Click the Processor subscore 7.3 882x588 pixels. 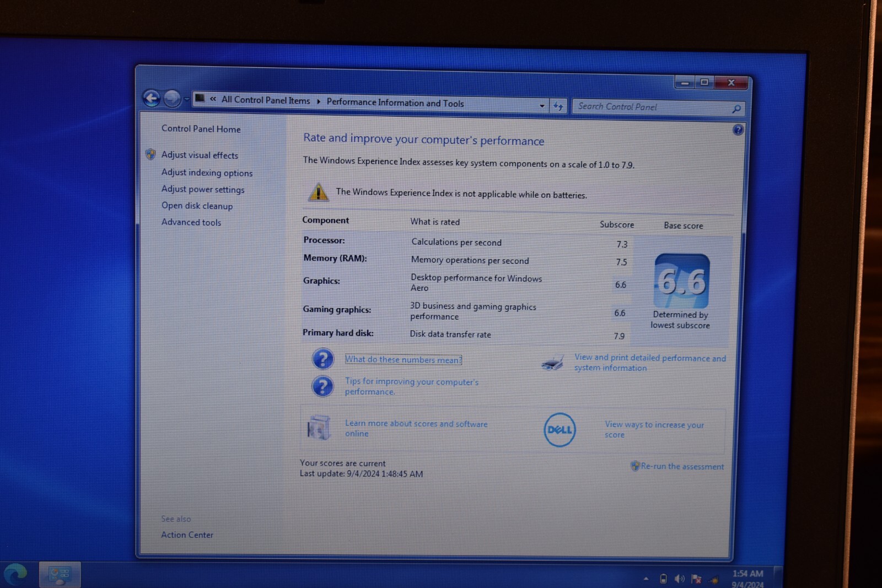pos(622,244)
